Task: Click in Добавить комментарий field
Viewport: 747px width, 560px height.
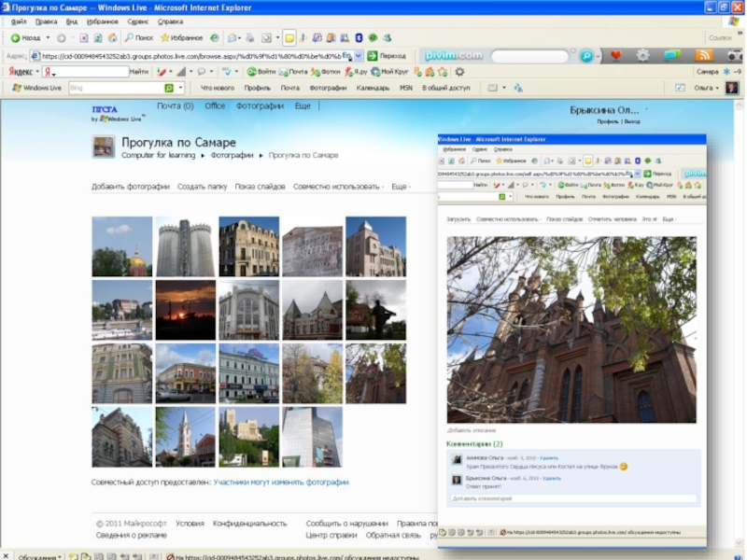Action: (573, 498)
